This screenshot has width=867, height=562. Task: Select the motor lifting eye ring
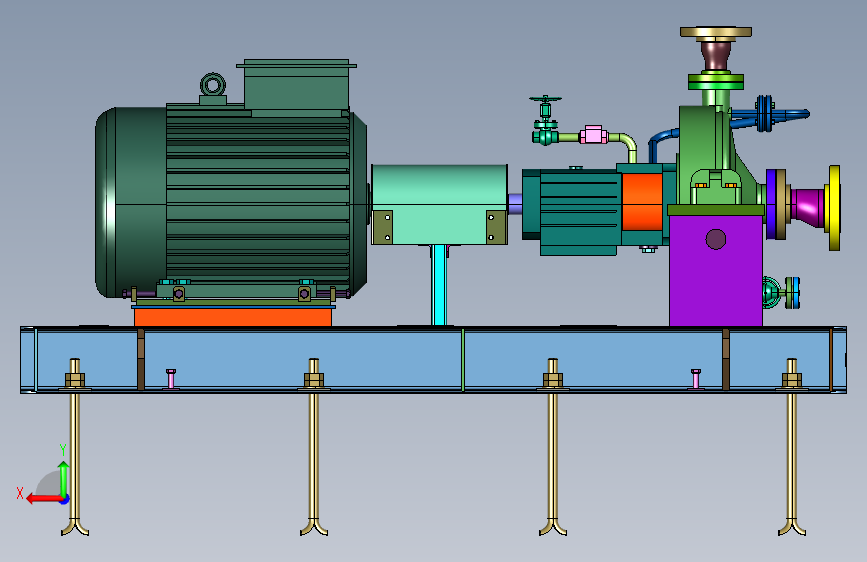coord(213,86)
